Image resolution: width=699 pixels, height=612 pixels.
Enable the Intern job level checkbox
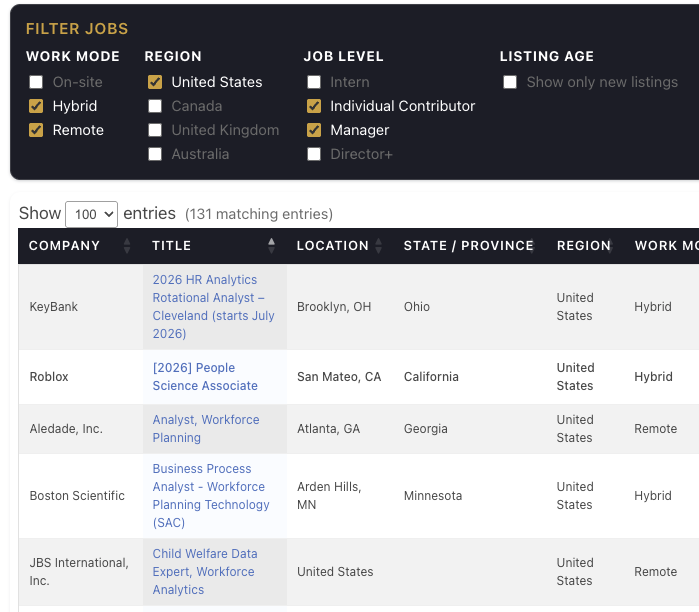(x=314, y=82)
